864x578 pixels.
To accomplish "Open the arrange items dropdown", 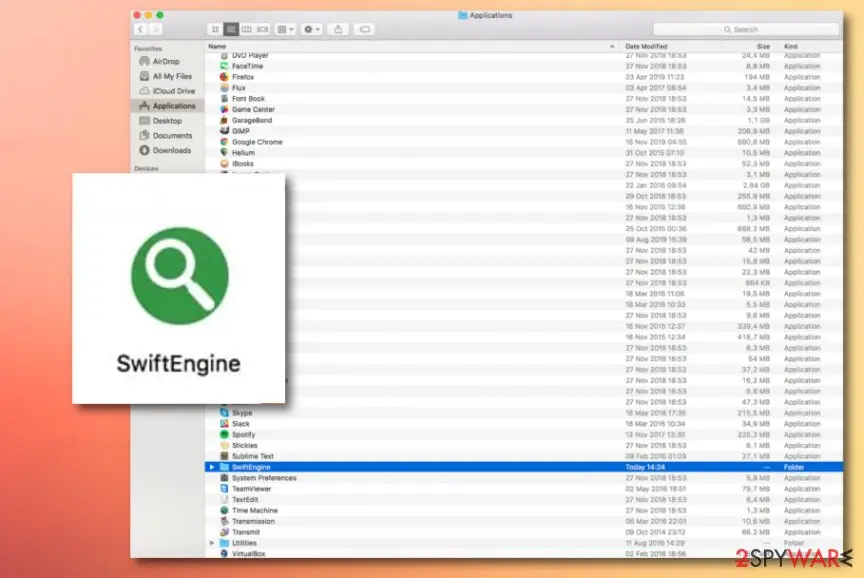I will pos(285,29).
